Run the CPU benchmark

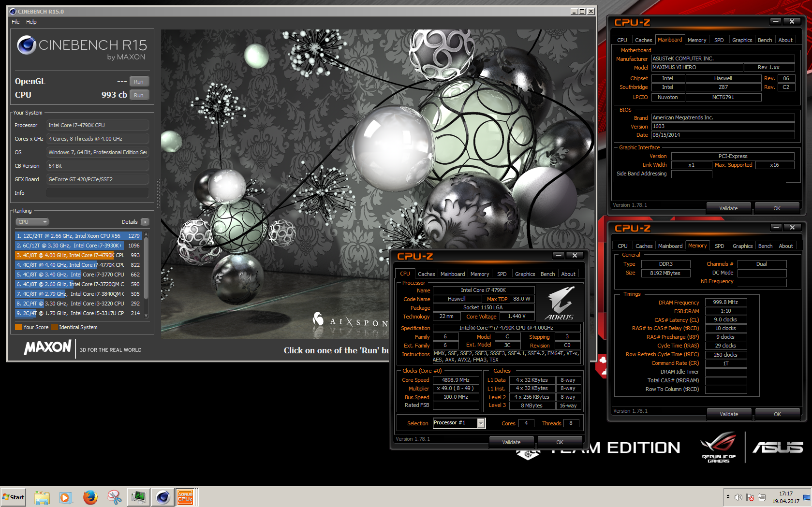(x=139, y=95)
